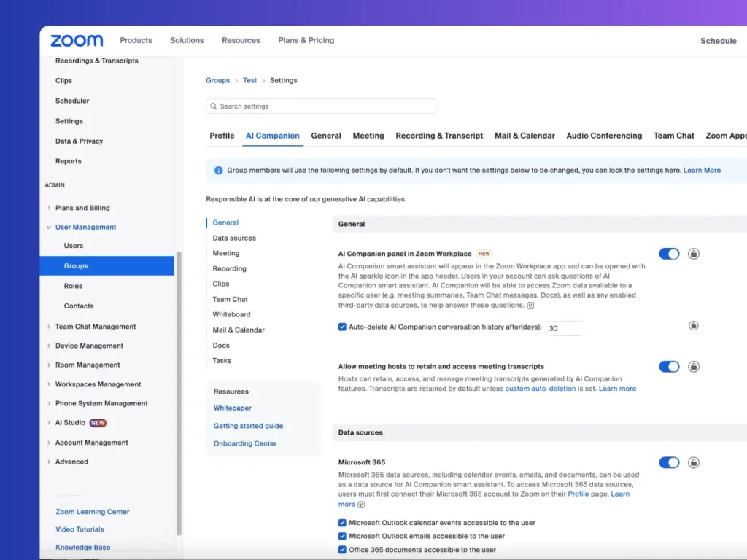Click the Zoom logo
The image size is (747, 560).
77,41
